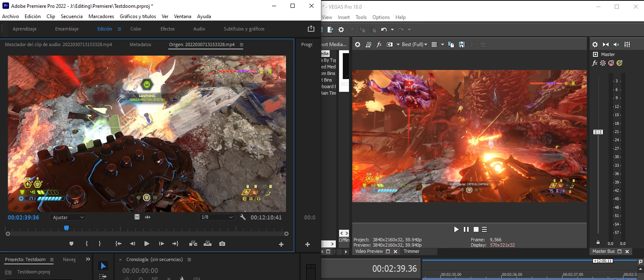Click the Overwrite edit button in Premiere

pyautogui.click(x=208, y=244)
